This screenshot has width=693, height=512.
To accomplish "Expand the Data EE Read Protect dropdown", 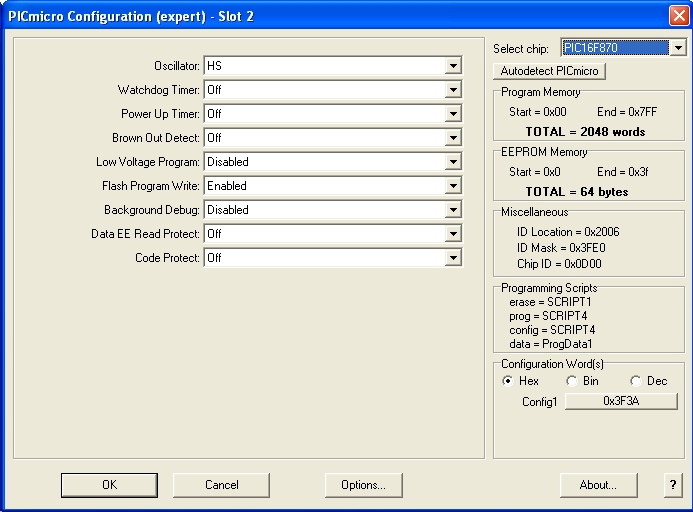I will 333,233.
